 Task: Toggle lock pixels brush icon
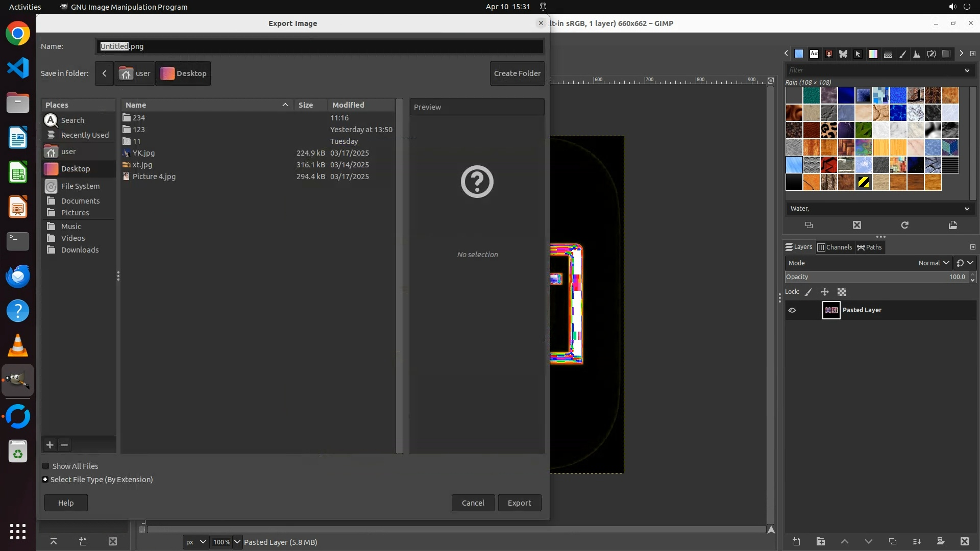(x=808, y=292)
